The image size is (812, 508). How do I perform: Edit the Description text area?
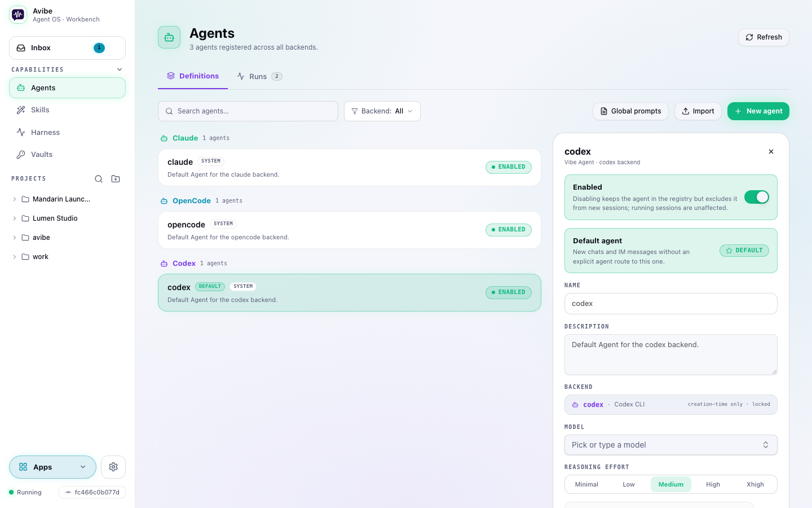[x=671, y=354]
